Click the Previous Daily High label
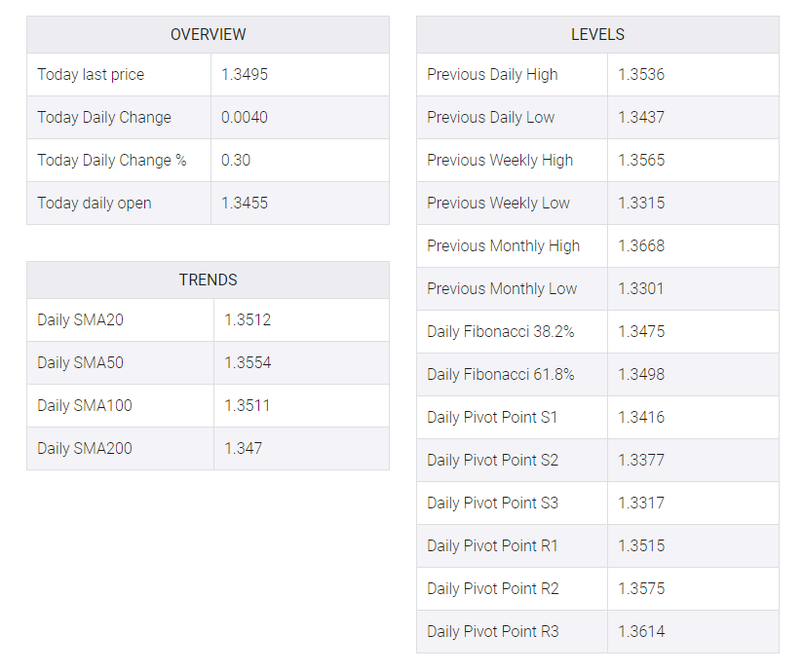 coord(492,75)
